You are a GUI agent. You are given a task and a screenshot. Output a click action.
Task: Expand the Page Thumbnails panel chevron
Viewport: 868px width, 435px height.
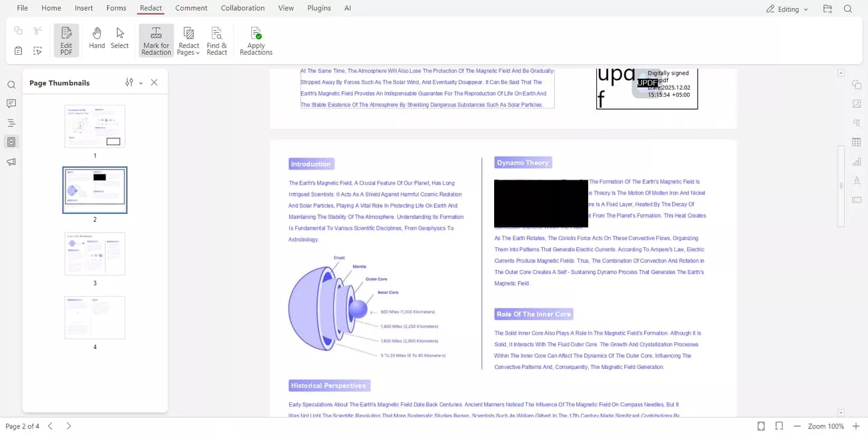[x=141, y=82]
